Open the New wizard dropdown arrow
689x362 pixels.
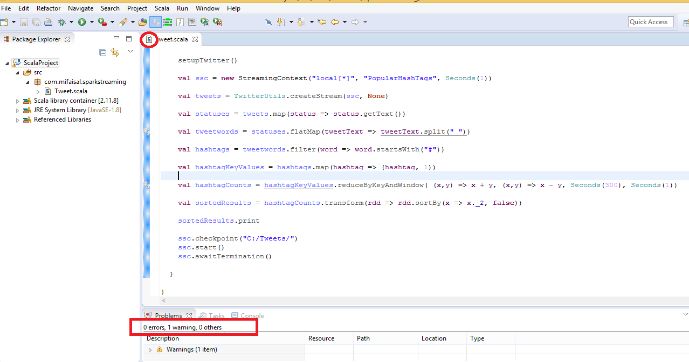(x=14, y=22)
